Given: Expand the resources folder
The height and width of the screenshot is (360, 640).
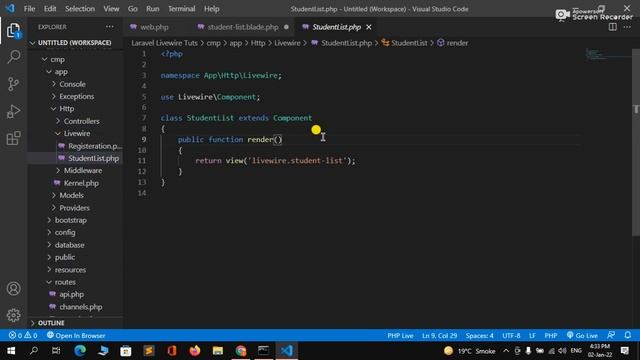Looking at the screenshot, I should 70,270.
